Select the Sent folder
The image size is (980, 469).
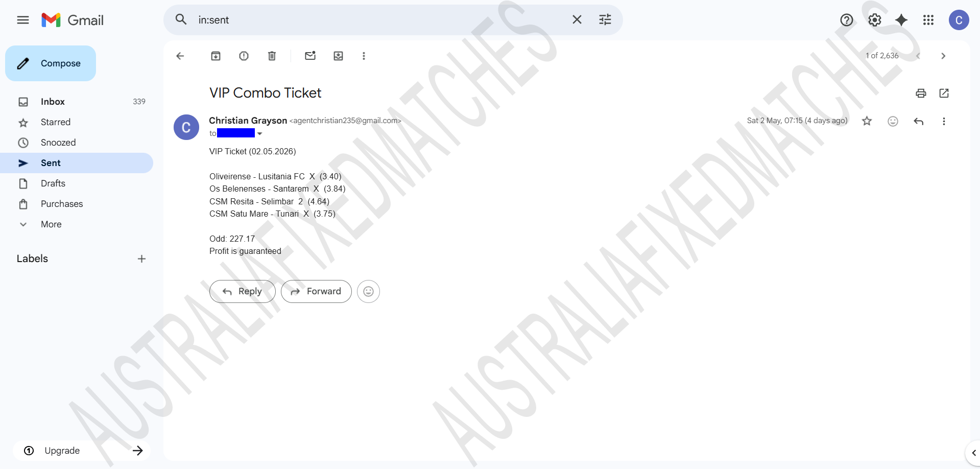pyautogui.click(x=77, y=163)
